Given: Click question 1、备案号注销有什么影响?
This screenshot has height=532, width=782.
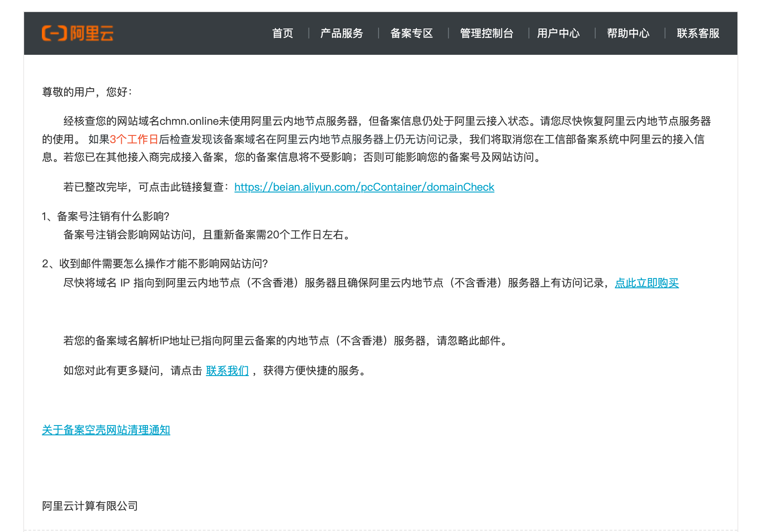Looking at the screenshot, I should [106, 217].
